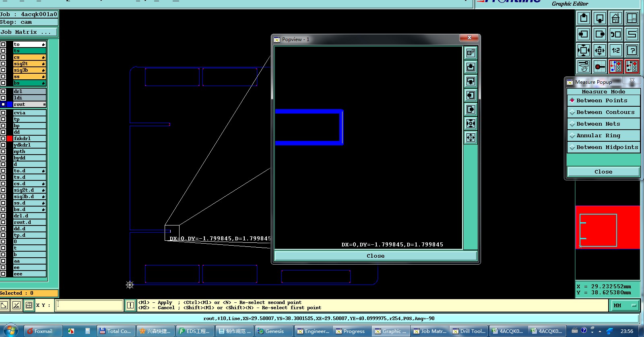Click pan-right icon in Popview sidebar

click(x=471, y=109)
